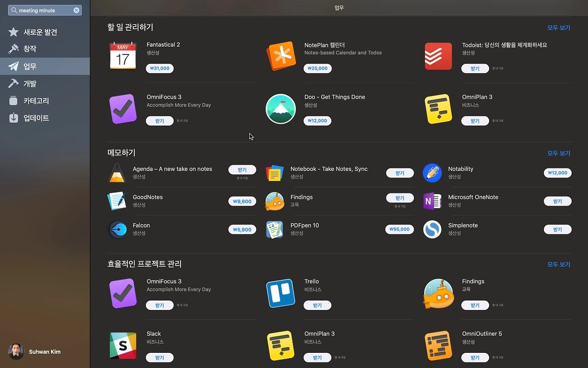Buy Falcon for ₩5,900
Viewport: 588px width, 368px height.
click(x=242, y=230)
